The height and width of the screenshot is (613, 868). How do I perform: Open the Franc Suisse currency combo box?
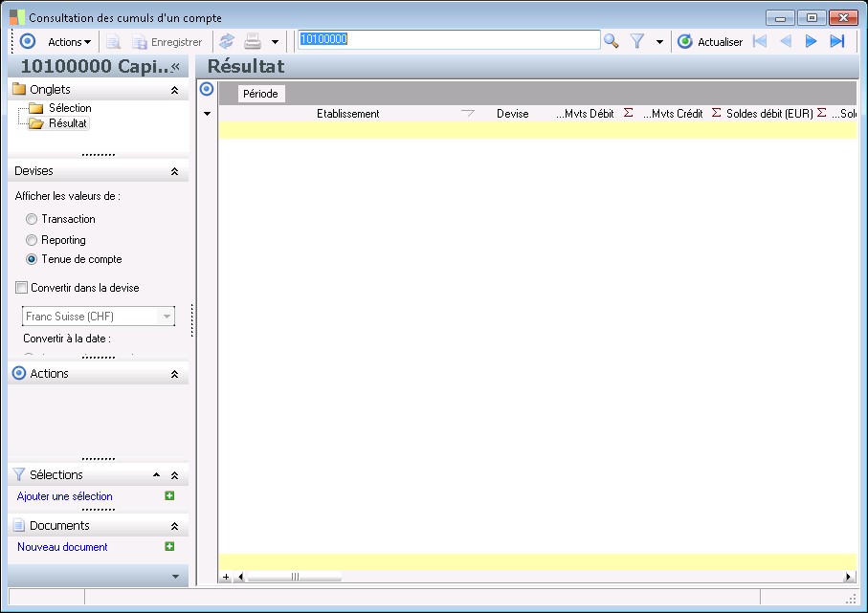[167, 317]
